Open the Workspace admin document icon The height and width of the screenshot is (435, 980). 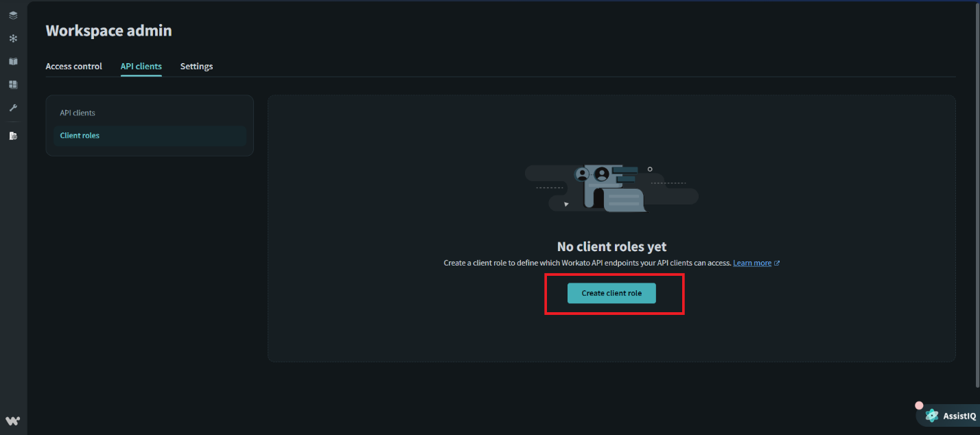click(x=13, y=135)
